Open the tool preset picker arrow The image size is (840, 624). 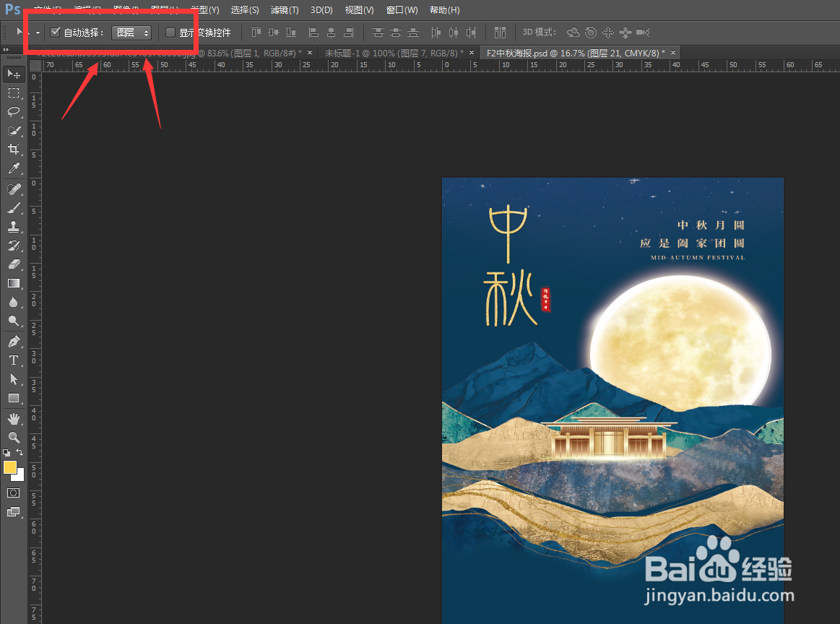[x=38, y=32]
